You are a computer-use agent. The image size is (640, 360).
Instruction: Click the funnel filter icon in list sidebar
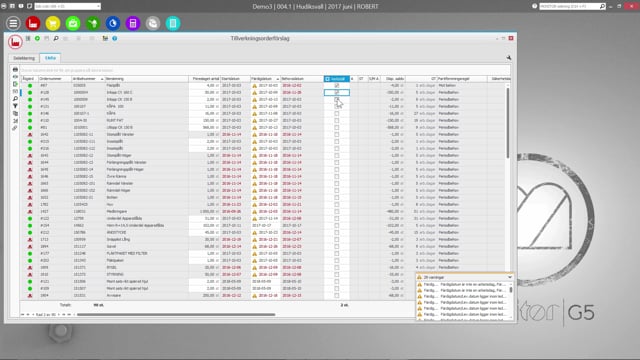click(15, 106)
